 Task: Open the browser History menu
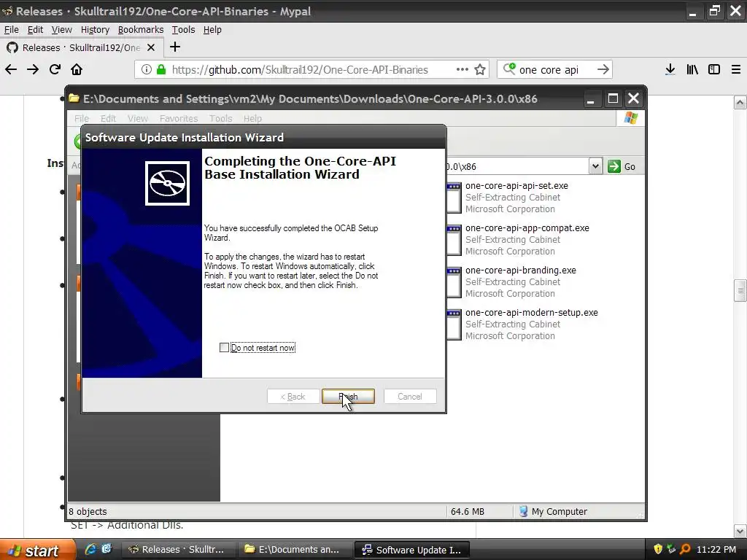point(95,29)
